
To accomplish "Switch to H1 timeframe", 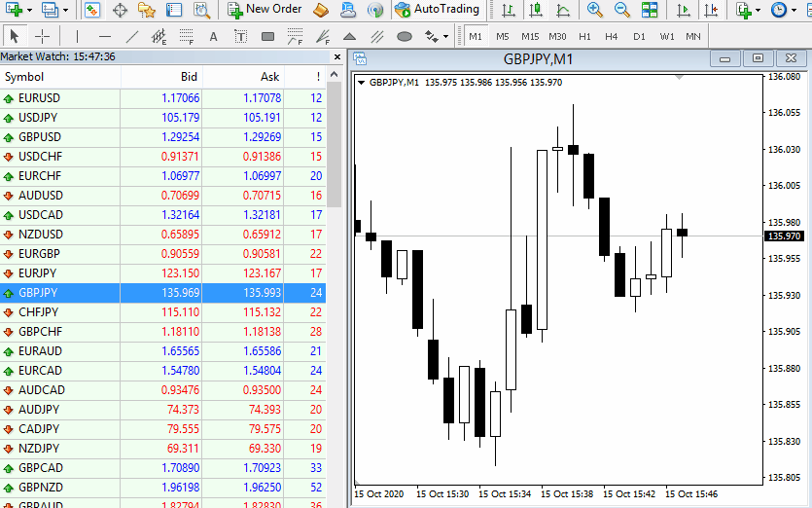I will [584, 37].
